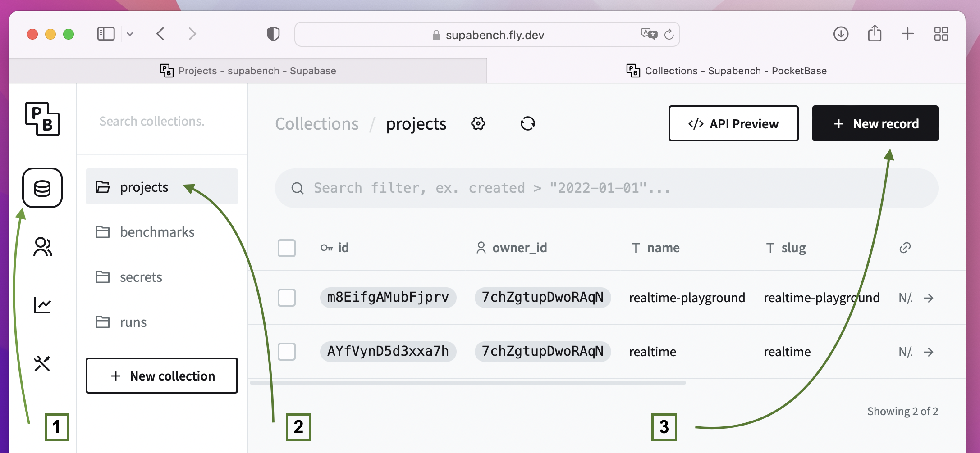Switch to the Projects - supabench - Supabase tab

point(248,71)
